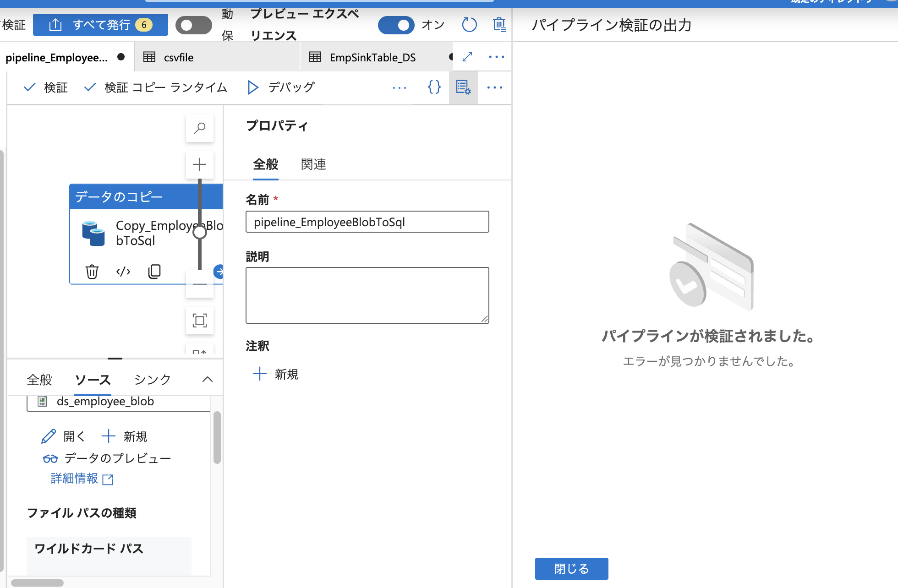Switch to the csvfile tab
The height and width of the screenshot is (588, 898).
point(179,57)
